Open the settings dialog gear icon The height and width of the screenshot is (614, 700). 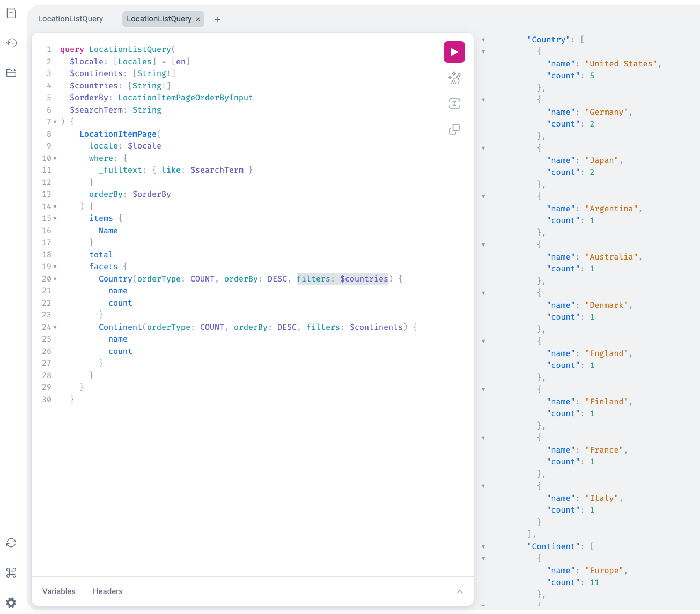tap(11, 603)
